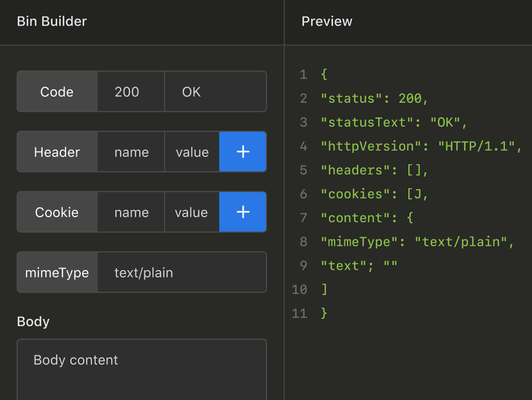Click the "status": 200 line in the preview
532x400 pixels.
point(374,98)
